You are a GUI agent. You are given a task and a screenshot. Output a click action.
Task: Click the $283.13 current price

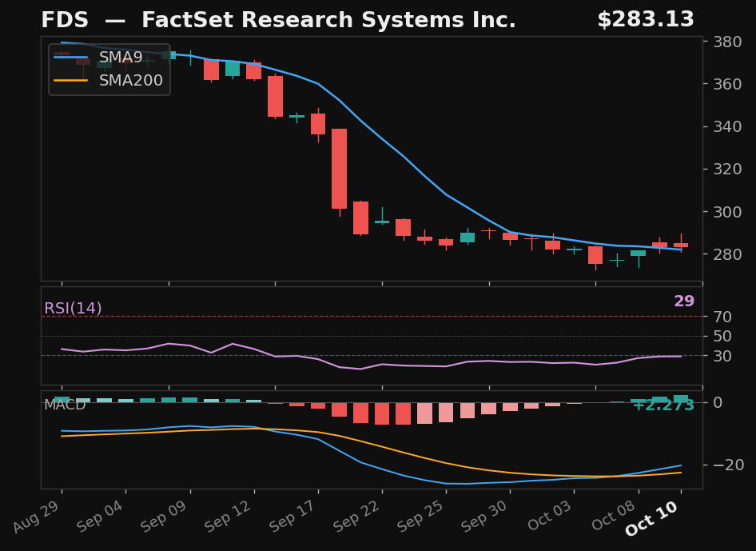pos(646,20)
